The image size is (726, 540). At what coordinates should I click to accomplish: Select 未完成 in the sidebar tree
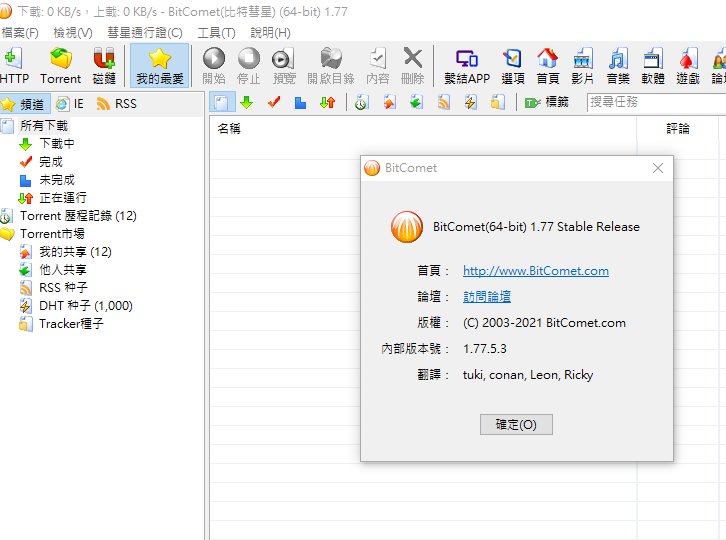pyautogui.click(x=56, y=180)
